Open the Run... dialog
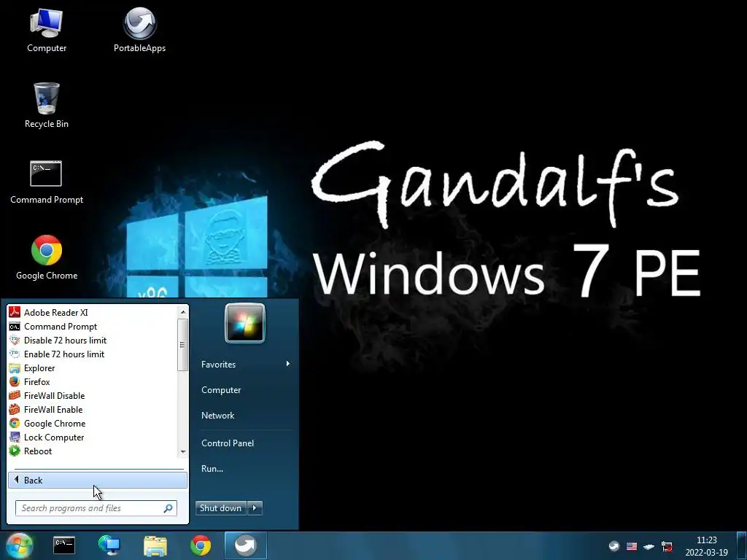The image size is (747, 560). coord(246,469)
